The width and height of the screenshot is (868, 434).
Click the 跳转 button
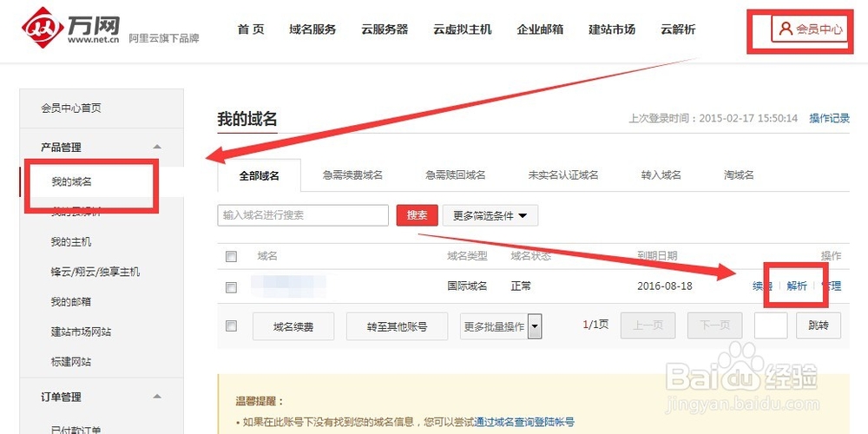coord(819,325)
